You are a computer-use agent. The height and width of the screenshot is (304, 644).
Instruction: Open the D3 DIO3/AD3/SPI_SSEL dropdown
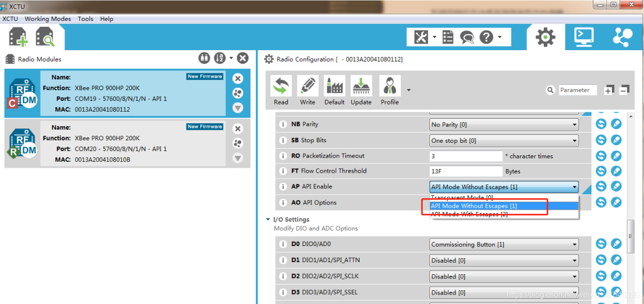pyautogui.click(x=504, y=293)
